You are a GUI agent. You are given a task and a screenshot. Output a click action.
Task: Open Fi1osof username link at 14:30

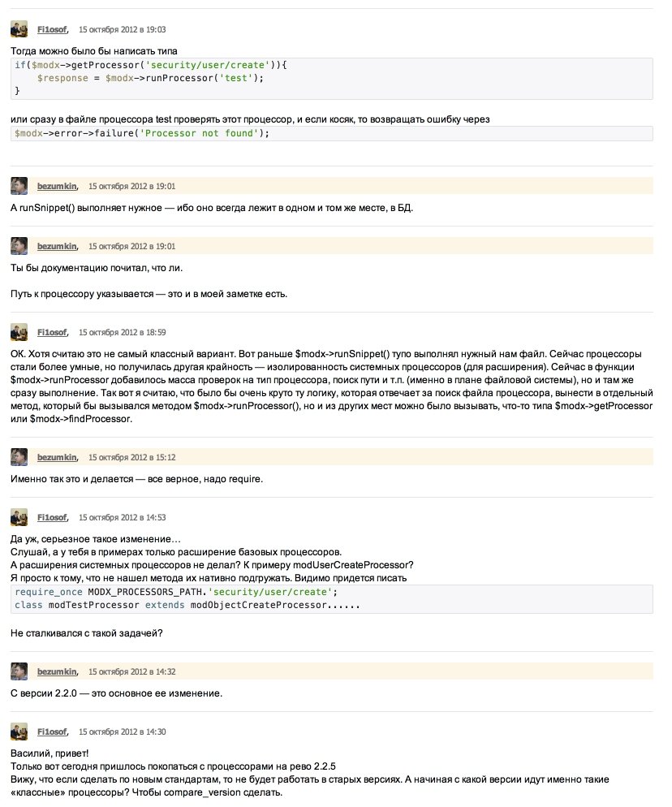52,731
